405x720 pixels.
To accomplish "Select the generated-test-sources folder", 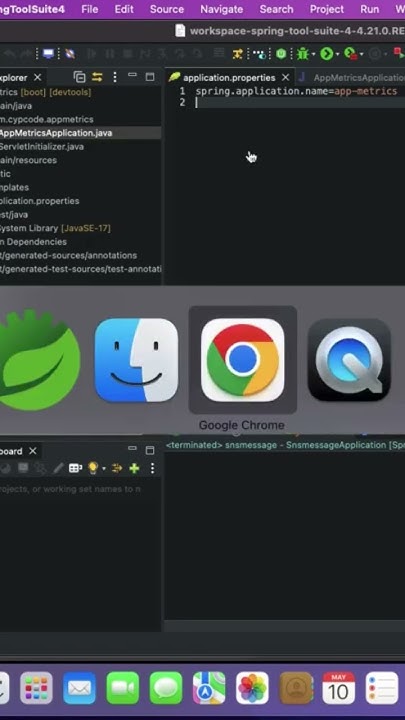I will (x=80, y=269).
